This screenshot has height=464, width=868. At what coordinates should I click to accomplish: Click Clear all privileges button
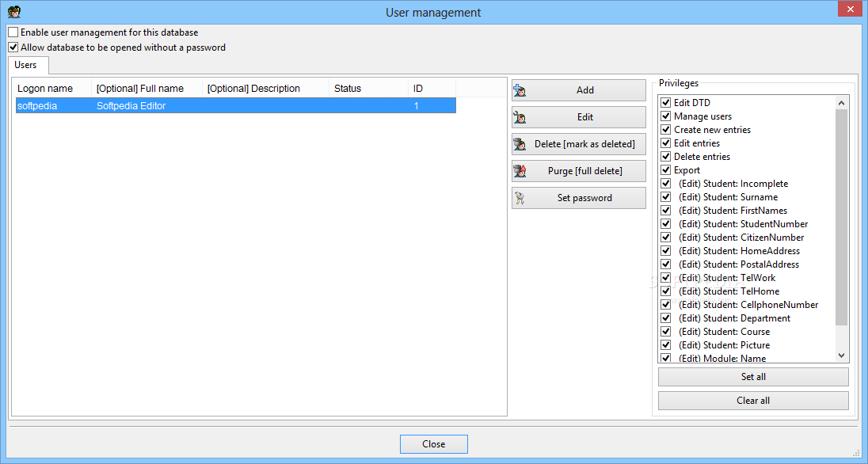tap(753, 401)
